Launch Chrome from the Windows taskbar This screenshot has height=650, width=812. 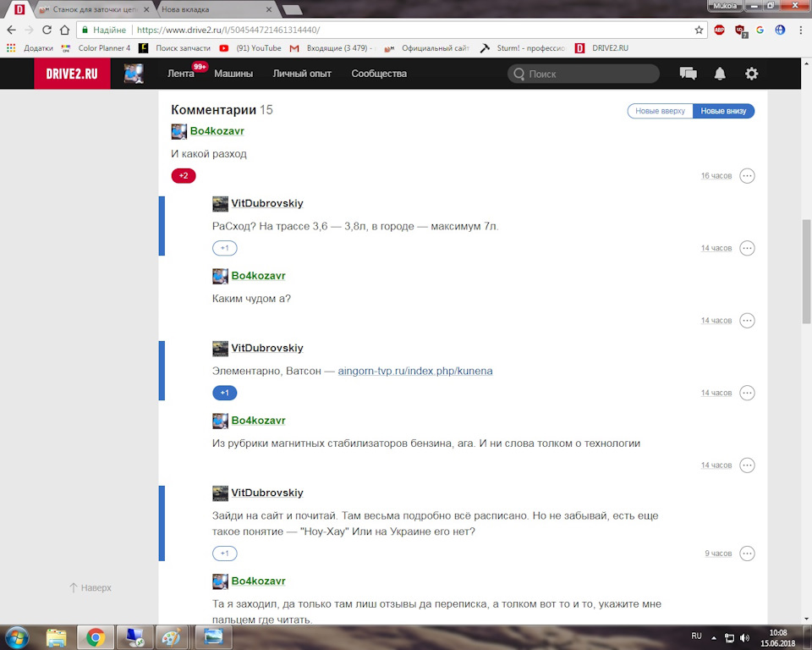click(96, 637)
